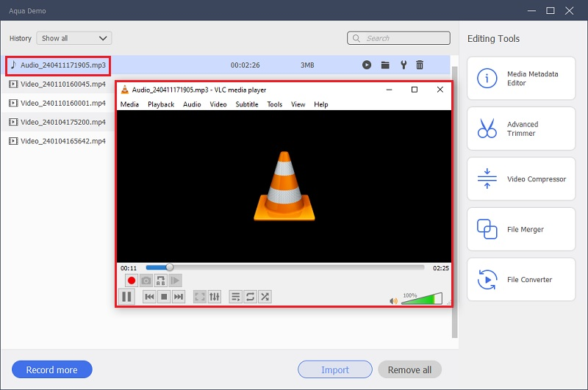Screen dimensions: 588x390
Task: Click the 3MB file size value
Action: pos(307,65)
